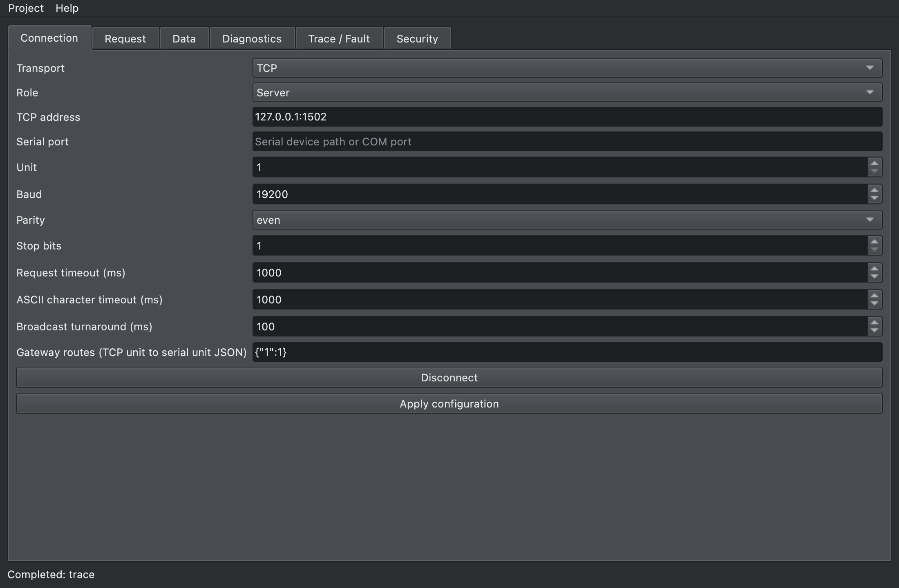Increase the Unit value with up arrow
899x588 pixels.
point(874,163)
